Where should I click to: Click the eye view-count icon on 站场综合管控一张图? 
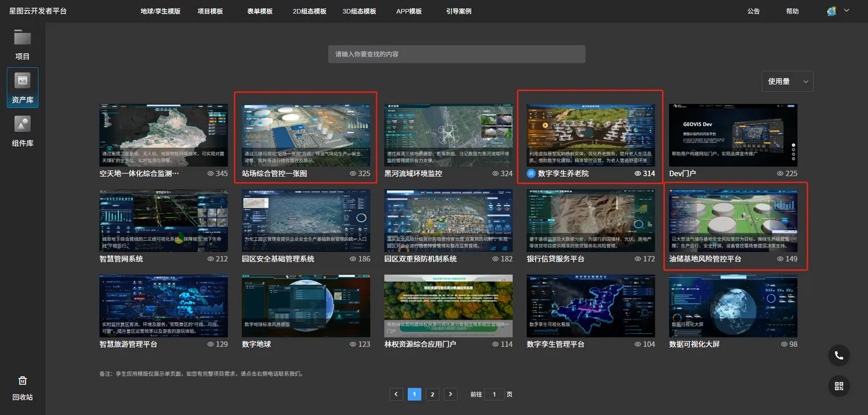[353, 173]
